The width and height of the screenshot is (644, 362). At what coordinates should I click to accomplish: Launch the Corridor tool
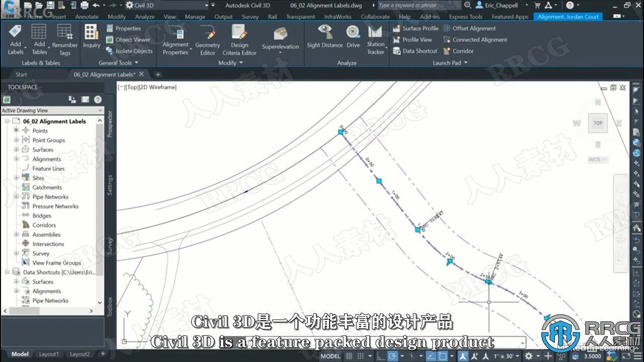(458, 51)
